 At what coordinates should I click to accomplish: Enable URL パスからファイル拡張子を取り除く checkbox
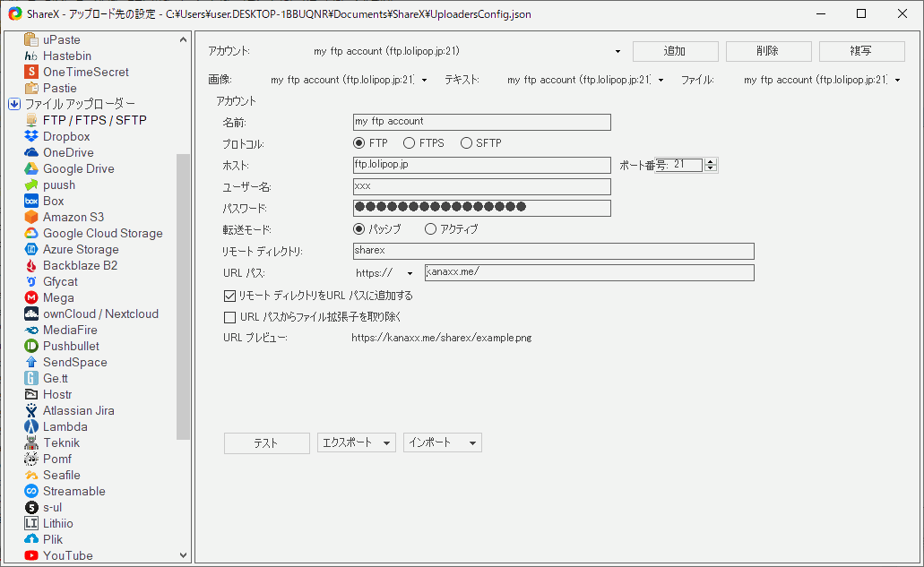pyautogui.click(x=229, y=317)
